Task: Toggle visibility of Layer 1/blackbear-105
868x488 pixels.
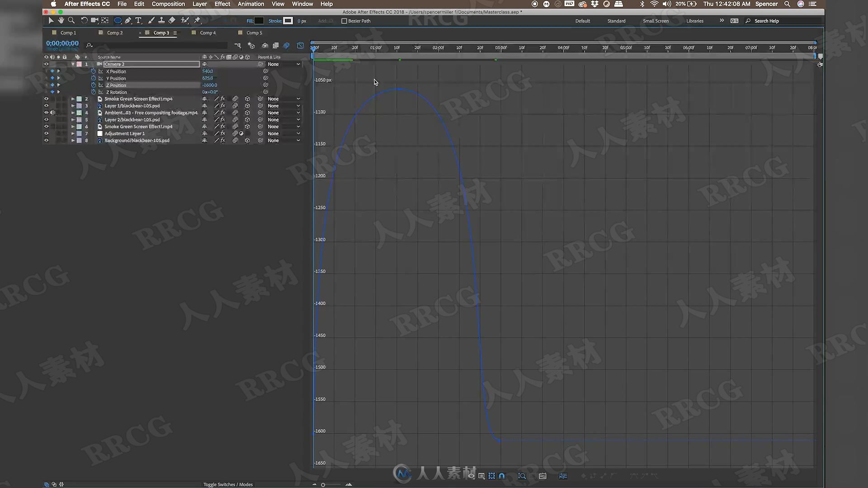Action: coord(46,105)
